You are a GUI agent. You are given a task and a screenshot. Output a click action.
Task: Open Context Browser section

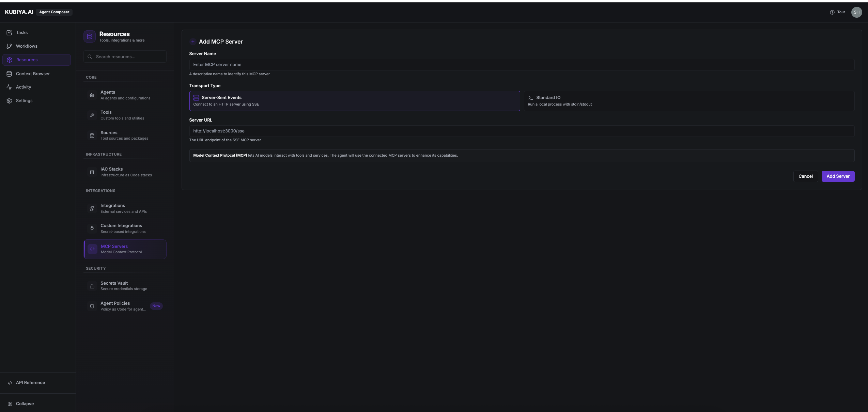click(x=36, y=74)
